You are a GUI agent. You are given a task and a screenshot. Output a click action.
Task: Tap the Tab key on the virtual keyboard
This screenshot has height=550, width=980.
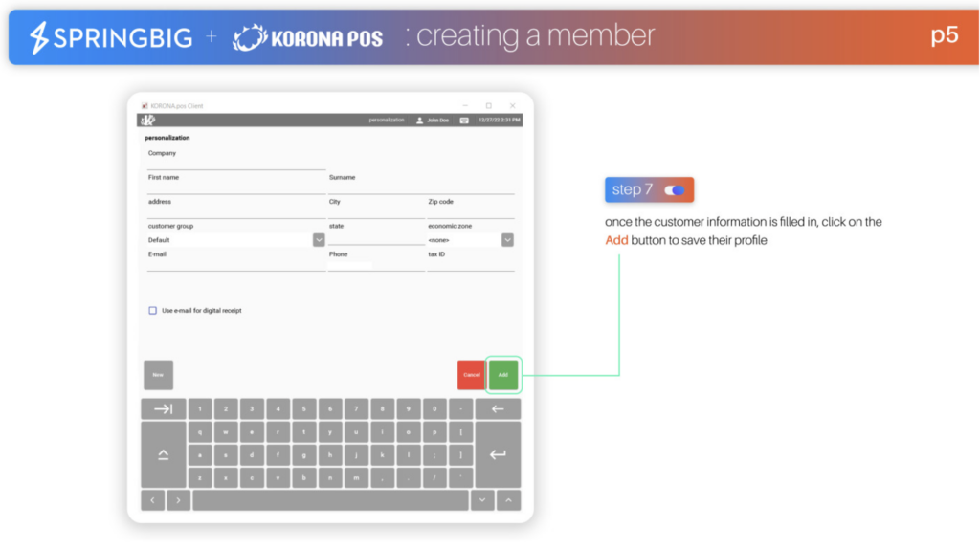(x=163, y=408)
